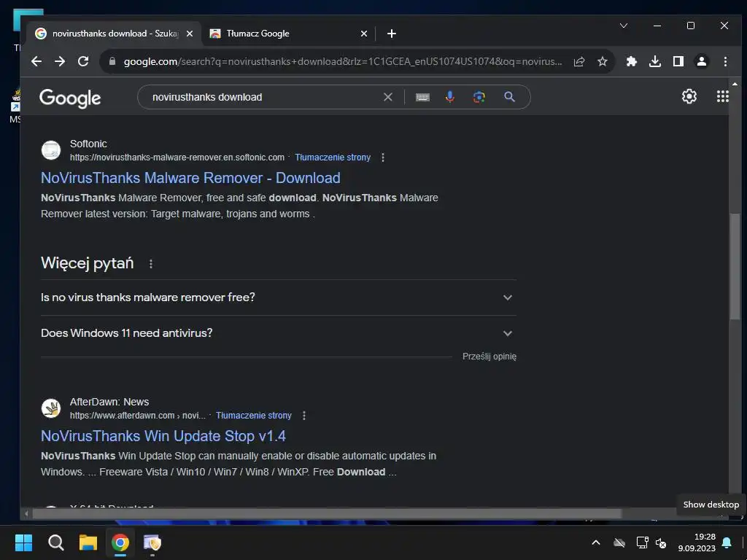Open the share this page icon

pos(578,61)
